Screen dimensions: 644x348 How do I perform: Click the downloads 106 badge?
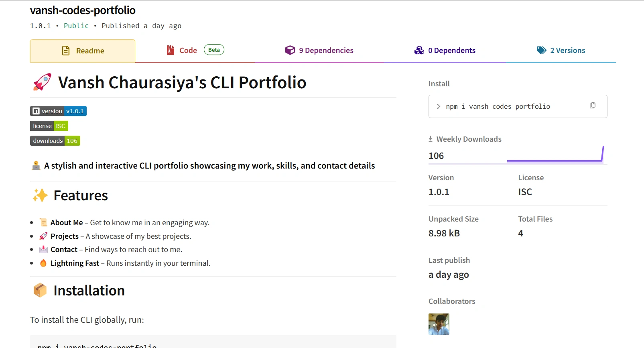[x=55, y=140]
